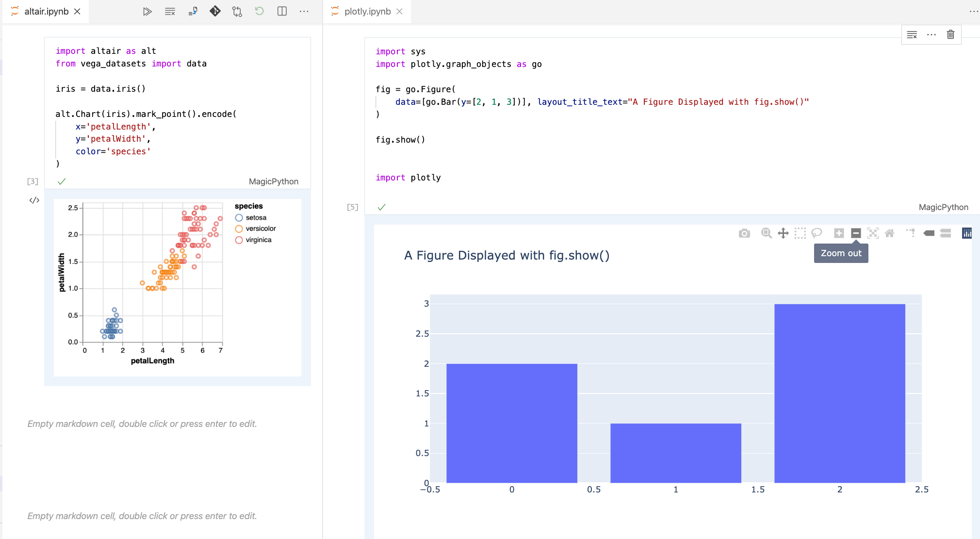This screenshot has height=539, width=980.
Task: Zoom out on the bar chart
Action: tap(855, 233)
